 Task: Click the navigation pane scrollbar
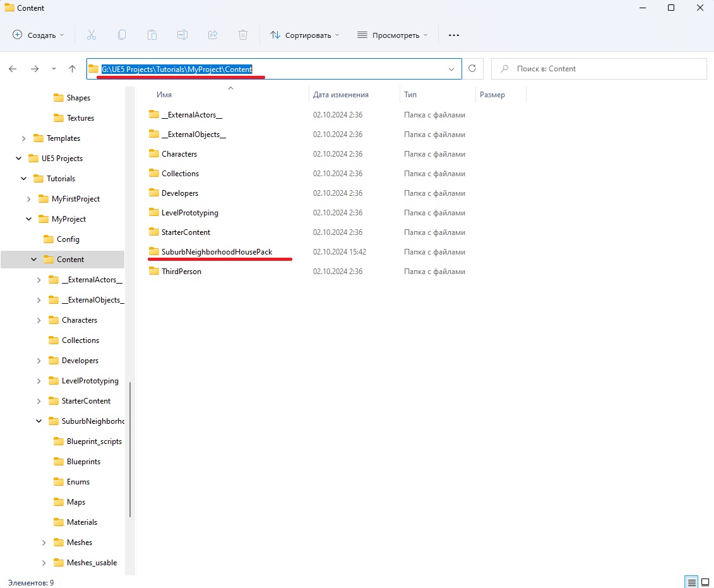click(x=130, y=450)
